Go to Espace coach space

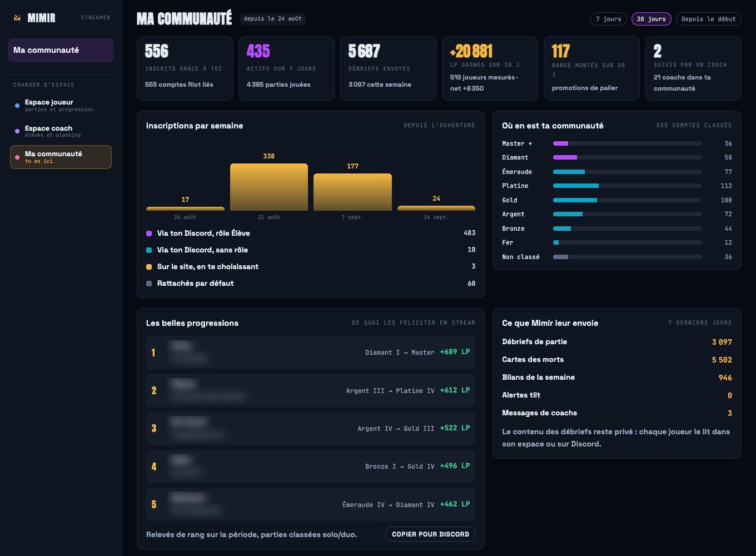61,131
